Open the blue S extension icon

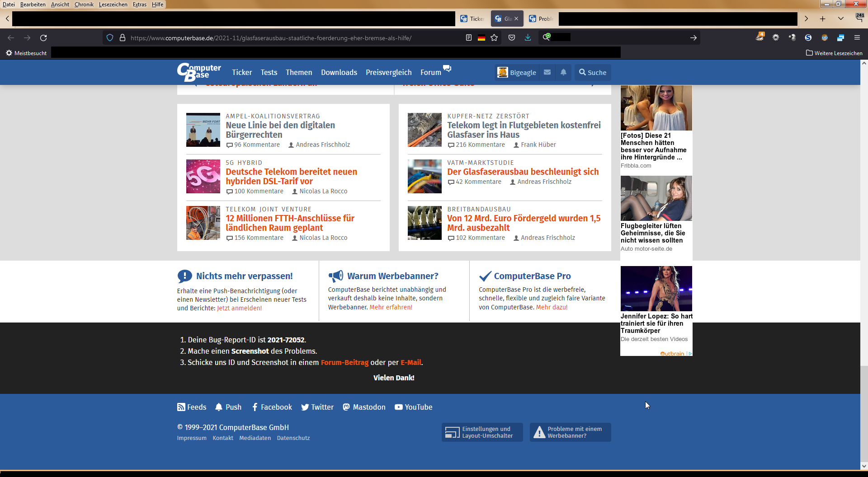tap(808, 37)
